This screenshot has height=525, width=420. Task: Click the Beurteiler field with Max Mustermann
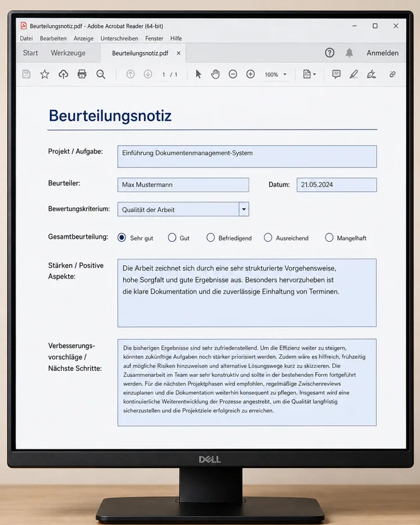click(183, 185)
